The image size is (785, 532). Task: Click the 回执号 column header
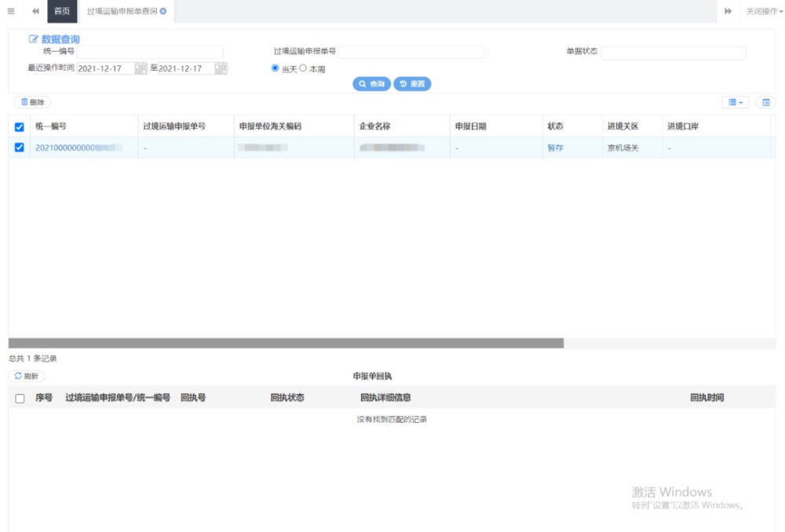[x=193, y=397]
